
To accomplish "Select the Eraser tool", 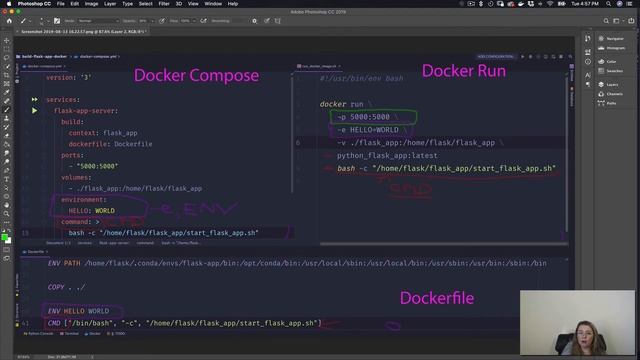I will (7, 136).
